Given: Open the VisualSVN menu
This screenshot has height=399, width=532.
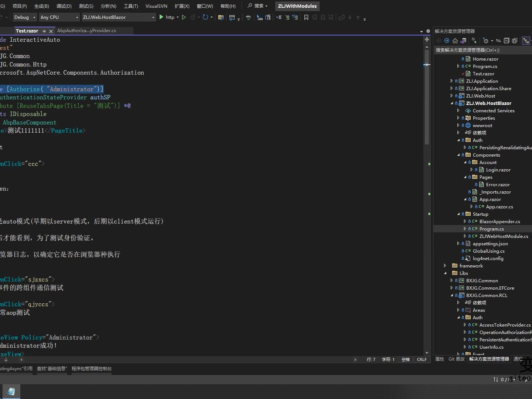Looking at the screenshot, I should 156,6.
